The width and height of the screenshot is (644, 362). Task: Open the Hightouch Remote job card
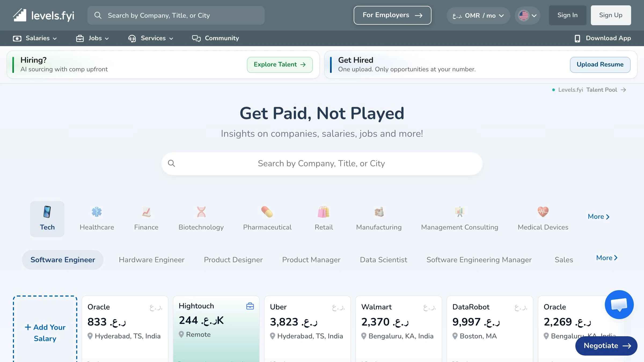[216, 329]
